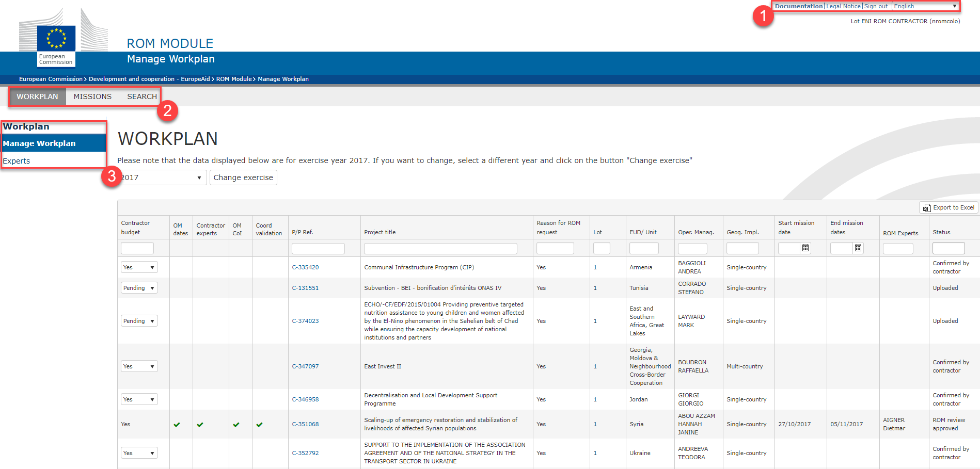Open the Start mission date calendar picker
Viewport: 980px width, 469px height.
coord(805,248)
